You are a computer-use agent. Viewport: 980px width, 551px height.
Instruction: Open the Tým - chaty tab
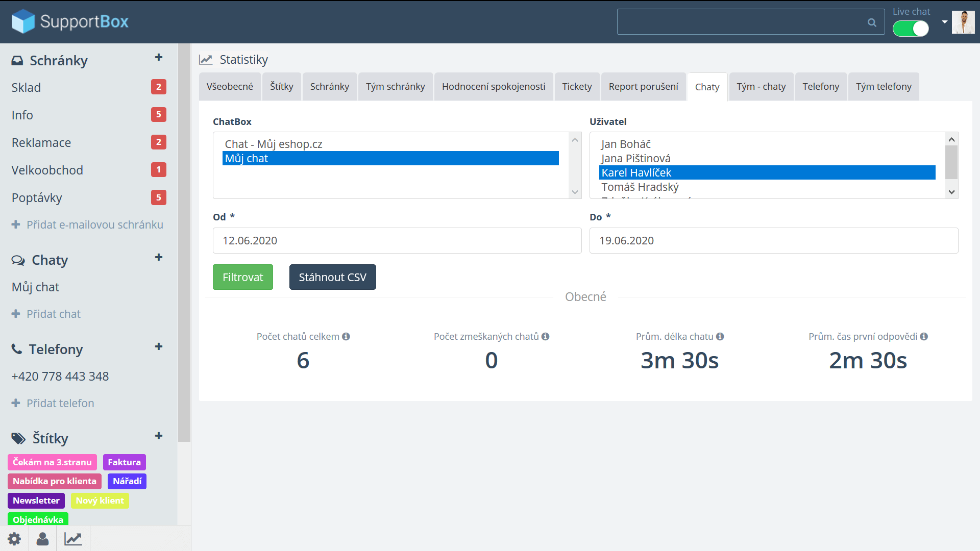[761, 87]
